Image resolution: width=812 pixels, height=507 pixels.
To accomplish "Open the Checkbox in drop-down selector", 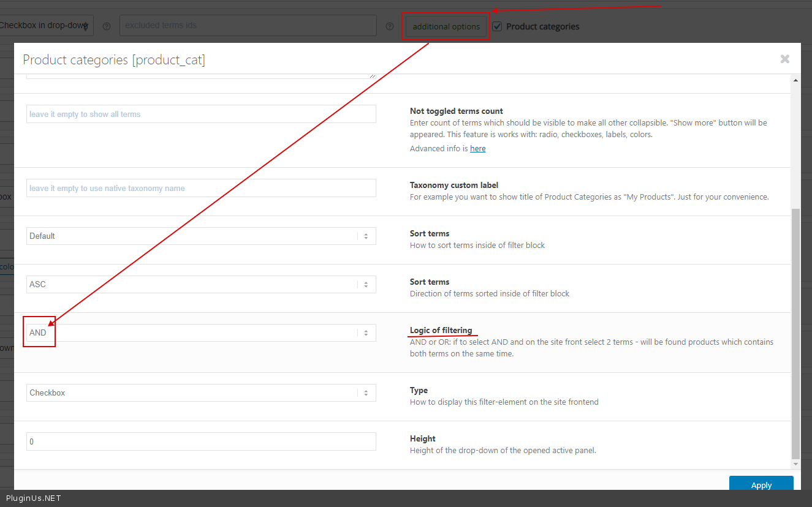I will pos(46,26).
